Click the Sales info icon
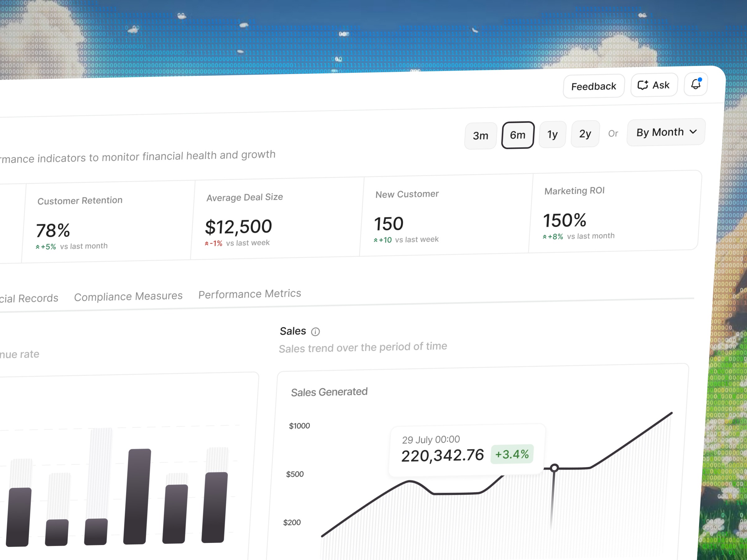 tap(315, 332)
